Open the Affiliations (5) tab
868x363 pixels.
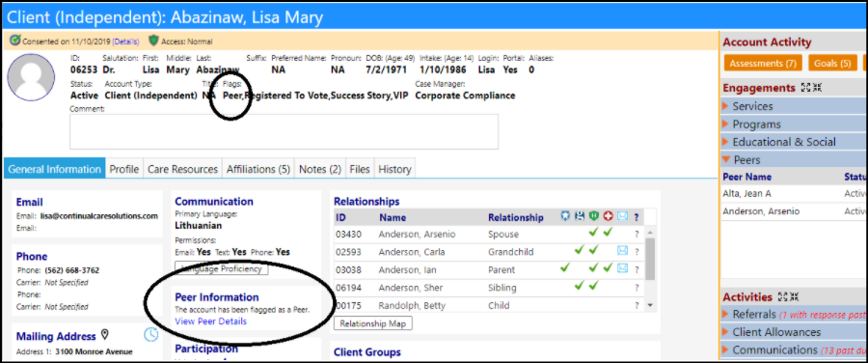point(258,169)
